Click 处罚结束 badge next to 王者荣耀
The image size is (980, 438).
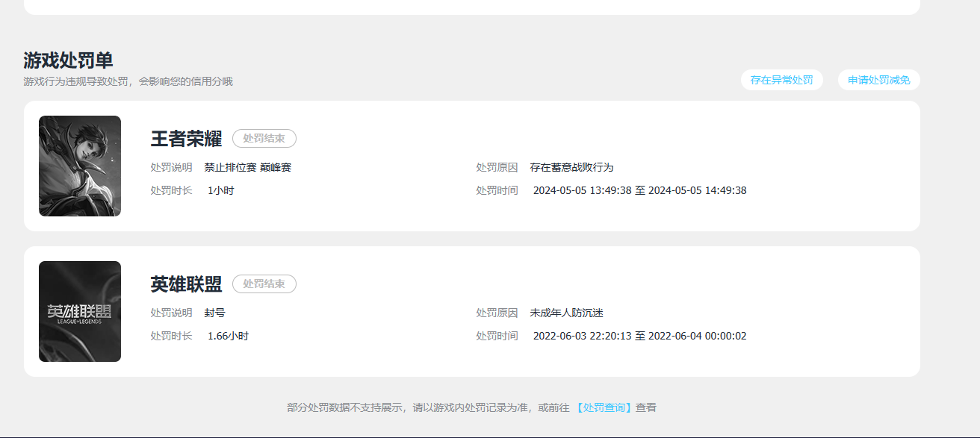(264, 139)
